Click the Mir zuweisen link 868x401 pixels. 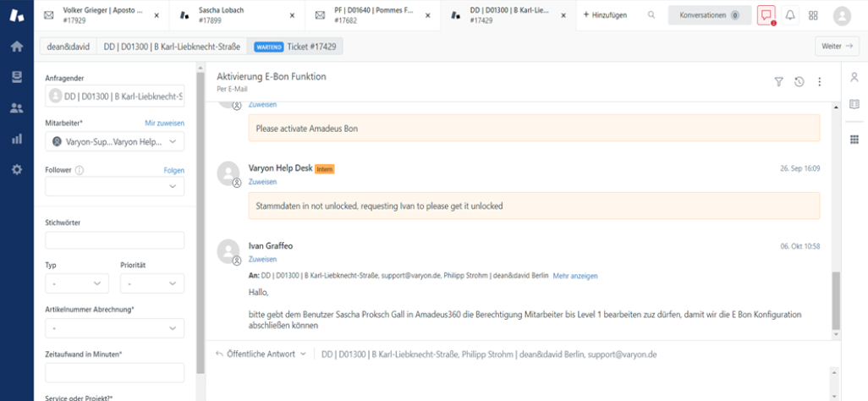point(164,124)
